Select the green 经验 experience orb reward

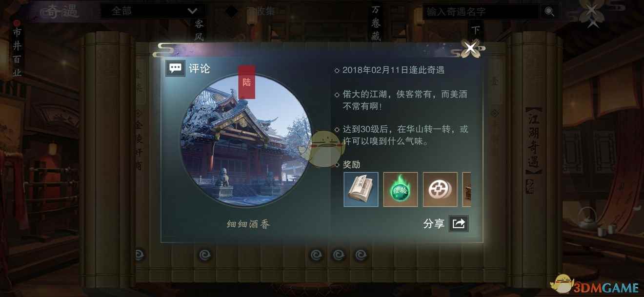click(x=401, y=189)
